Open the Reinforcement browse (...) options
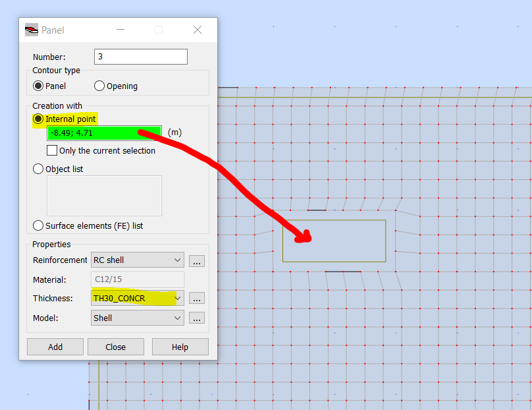 point(196,260)
